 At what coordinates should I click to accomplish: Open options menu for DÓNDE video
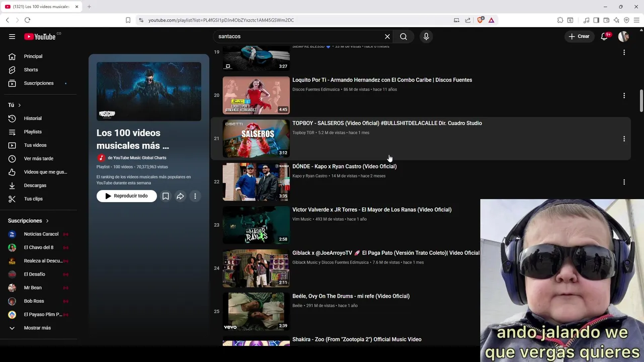coord(624,182)
